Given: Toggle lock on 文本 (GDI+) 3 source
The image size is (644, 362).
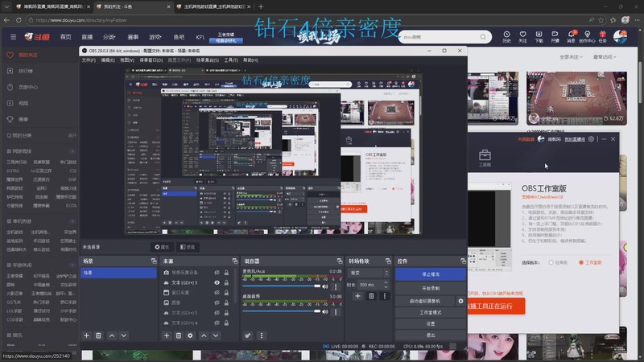Looking at the screenshot, I should point(226,283).
